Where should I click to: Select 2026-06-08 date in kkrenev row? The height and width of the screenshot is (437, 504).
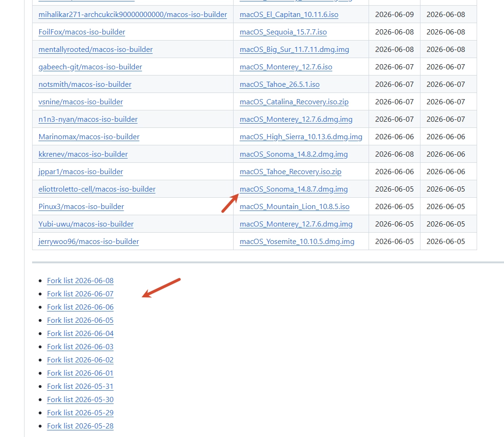click(395, 154)
